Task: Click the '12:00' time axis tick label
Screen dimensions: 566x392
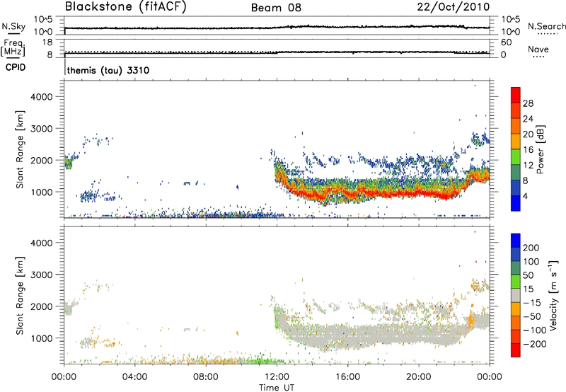Action: [277, 377]
